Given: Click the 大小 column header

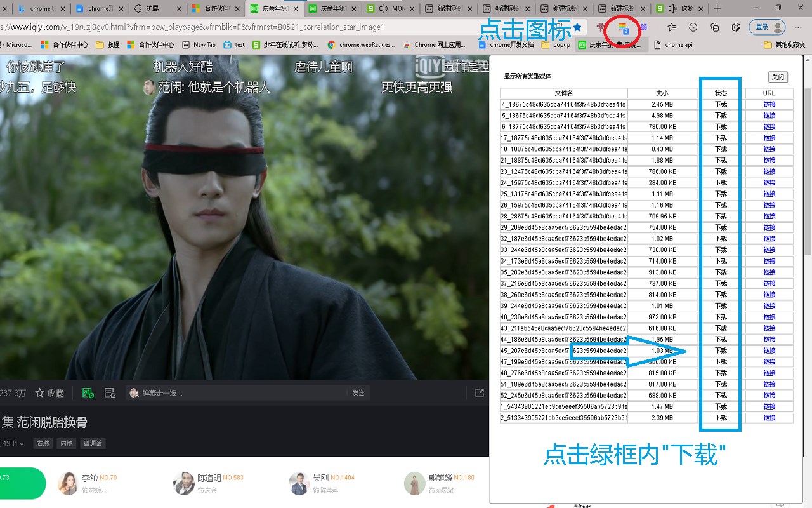Looking at the screenshot, I should tap(662, 93).
